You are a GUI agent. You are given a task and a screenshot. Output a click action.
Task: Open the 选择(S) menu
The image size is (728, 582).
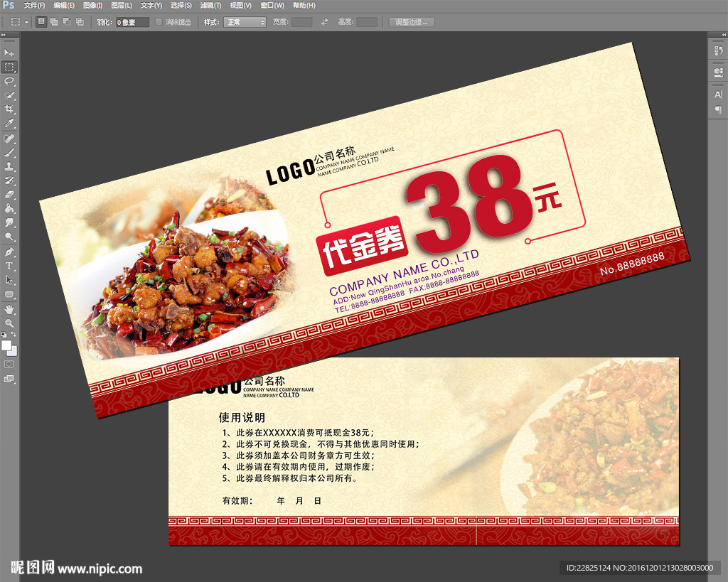pos(181,6)
